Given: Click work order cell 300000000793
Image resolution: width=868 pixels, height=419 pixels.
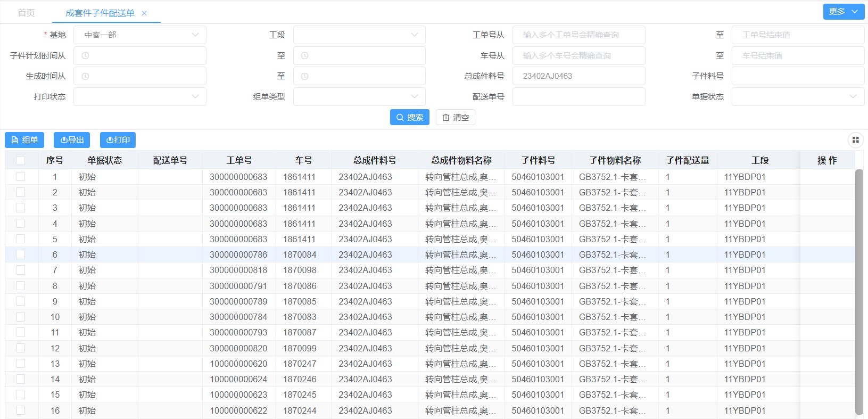Looking at the screenshot, I should click(238, 332).
